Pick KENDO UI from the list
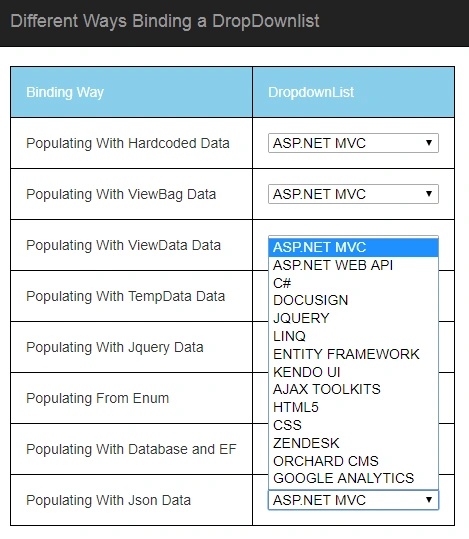Screen dimensions: 469x539 (x=353, y=372)
